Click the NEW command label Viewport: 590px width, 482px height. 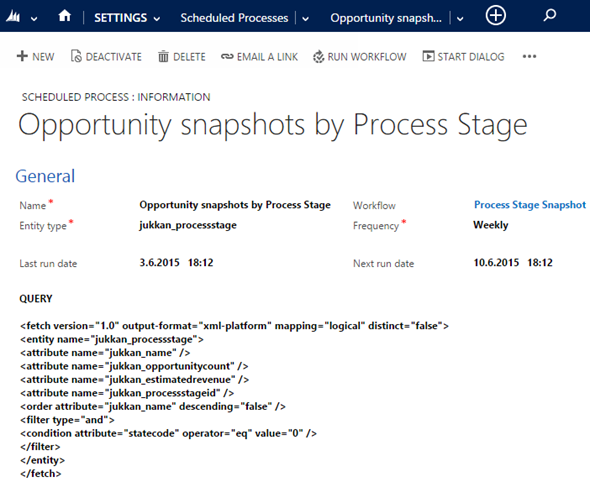[x=43, y=57]
